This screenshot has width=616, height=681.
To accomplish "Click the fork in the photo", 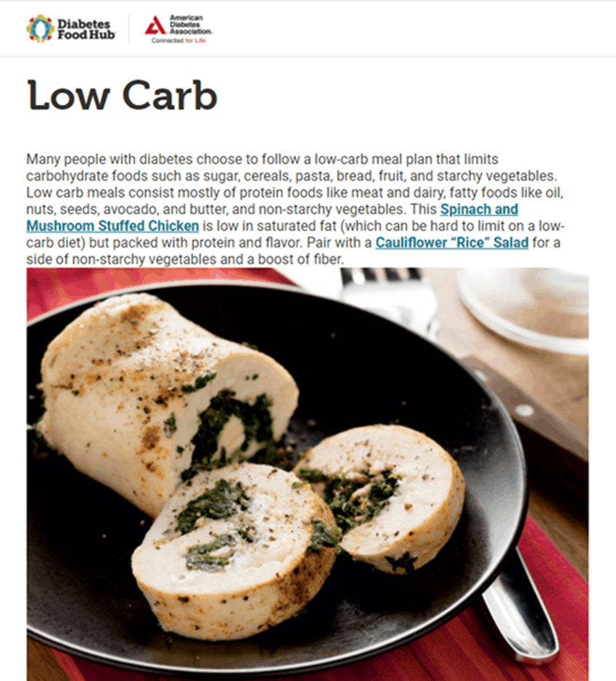I will point(387,295).
